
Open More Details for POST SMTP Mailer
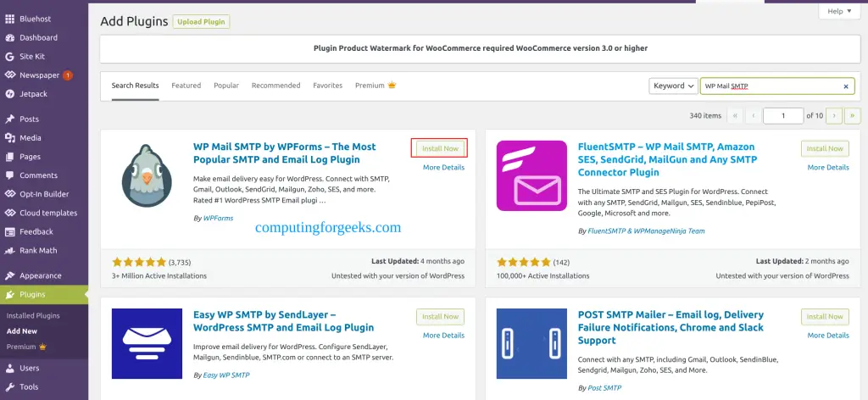click(828, 336)
